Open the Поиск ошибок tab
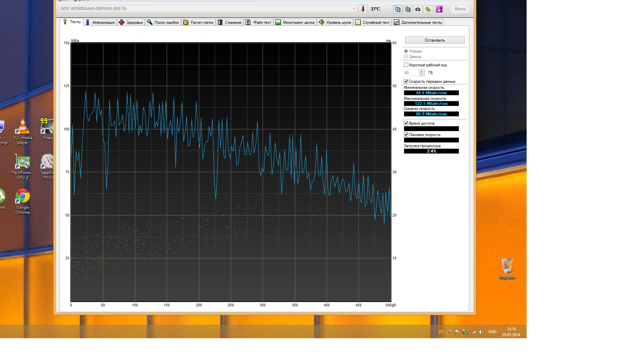The height and width of the screenshot is (362, 644). point(163,22)
